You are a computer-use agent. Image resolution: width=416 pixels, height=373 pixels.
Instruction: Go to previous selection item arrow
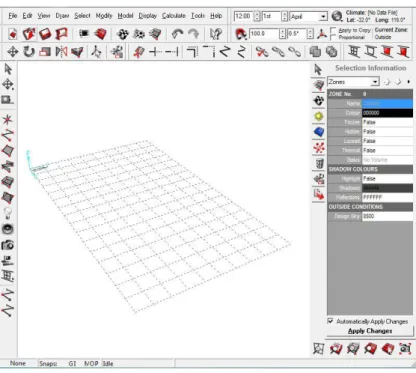click(387, 82)
